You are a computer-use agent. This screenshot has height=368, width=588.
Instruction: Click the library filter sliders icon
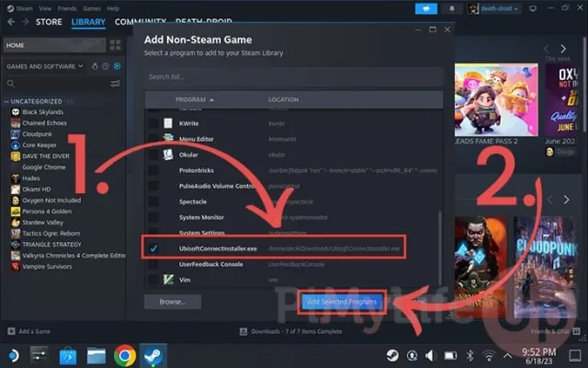coord(116,84)
